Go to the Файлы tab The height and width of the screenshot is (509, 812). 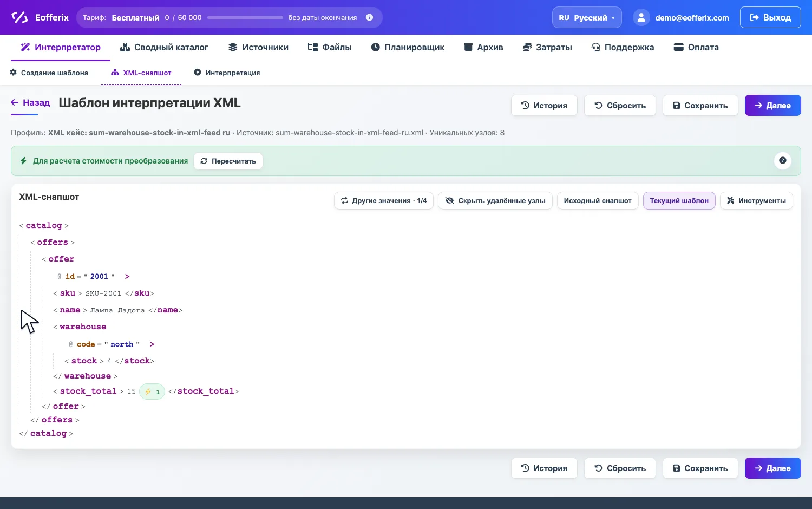point(330,47)
